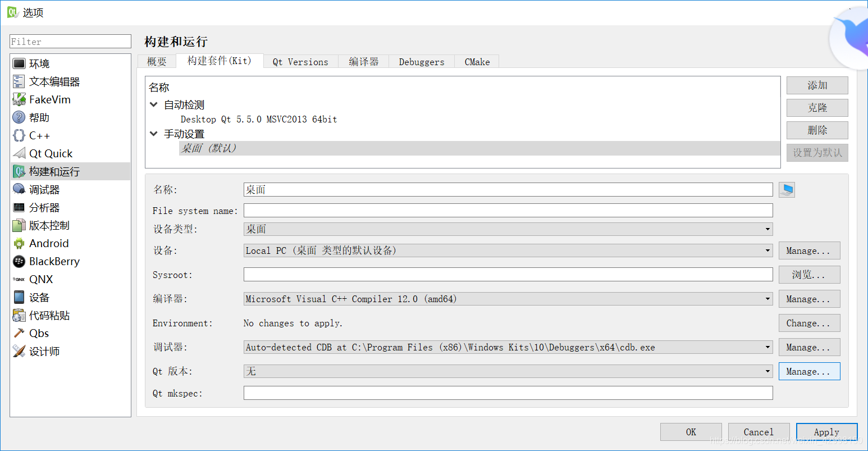Click the 设置为默认 button

(x=817, y=153)
